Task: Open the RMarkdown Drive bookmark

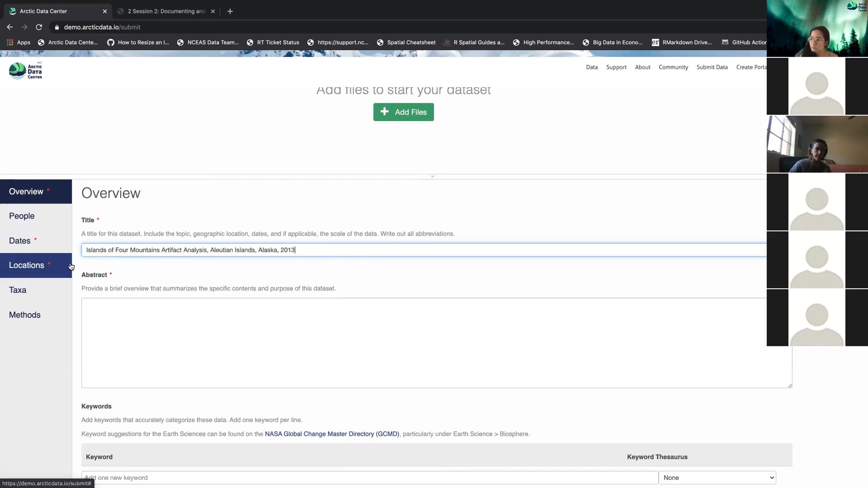Action: coord(682,42)
